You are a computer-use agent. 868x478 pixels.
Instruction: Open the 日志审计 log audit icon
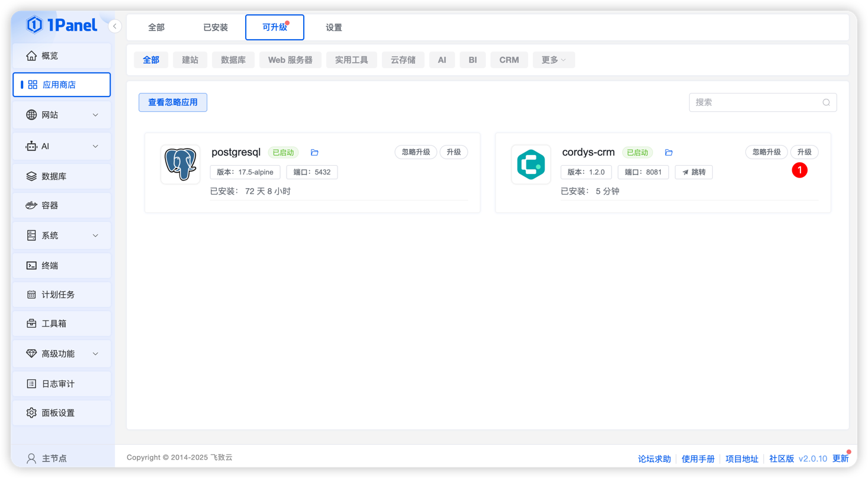pyautogui.click(x=32, y=383)
